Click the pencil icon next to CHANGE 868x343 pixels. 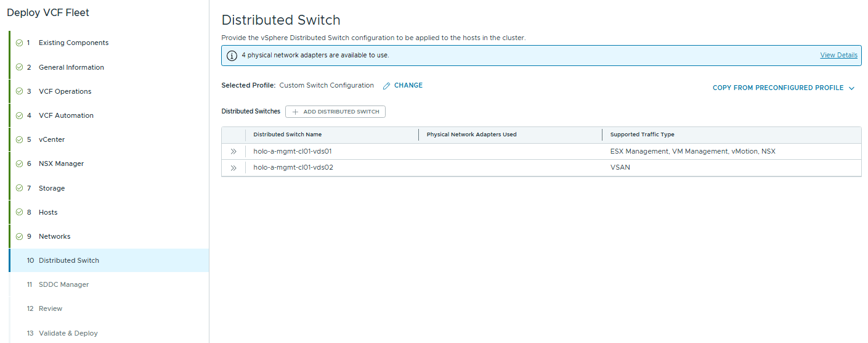click(387, 86)
